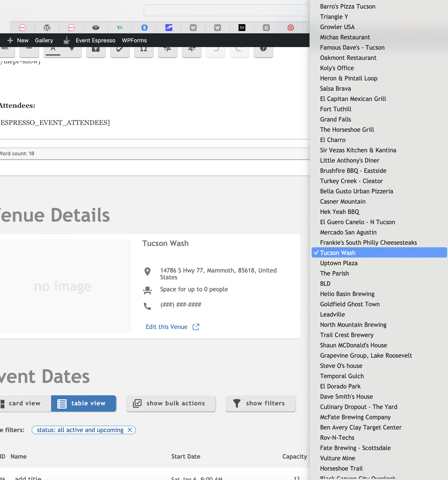This screenshot has width=448, height=480.
Task: Switch to table view
Action: pyautogui.click(x=84, y=403)
